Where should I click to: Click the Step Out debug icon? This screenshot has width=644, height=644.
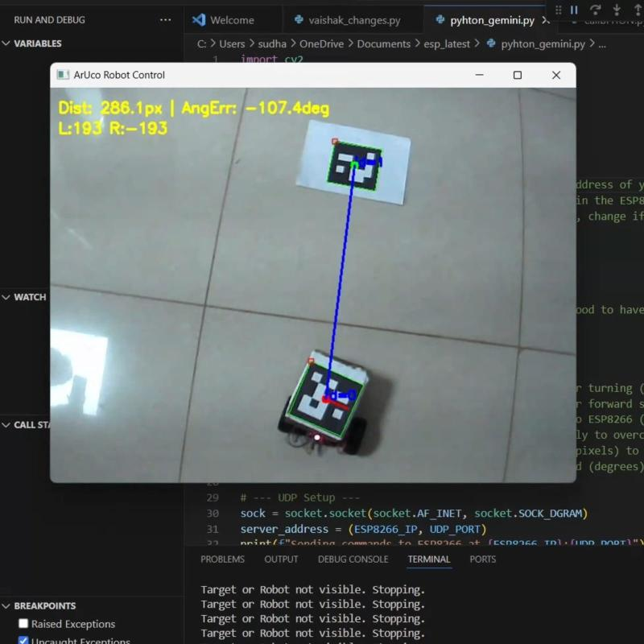pyautogui.click(x=638, y=10)
